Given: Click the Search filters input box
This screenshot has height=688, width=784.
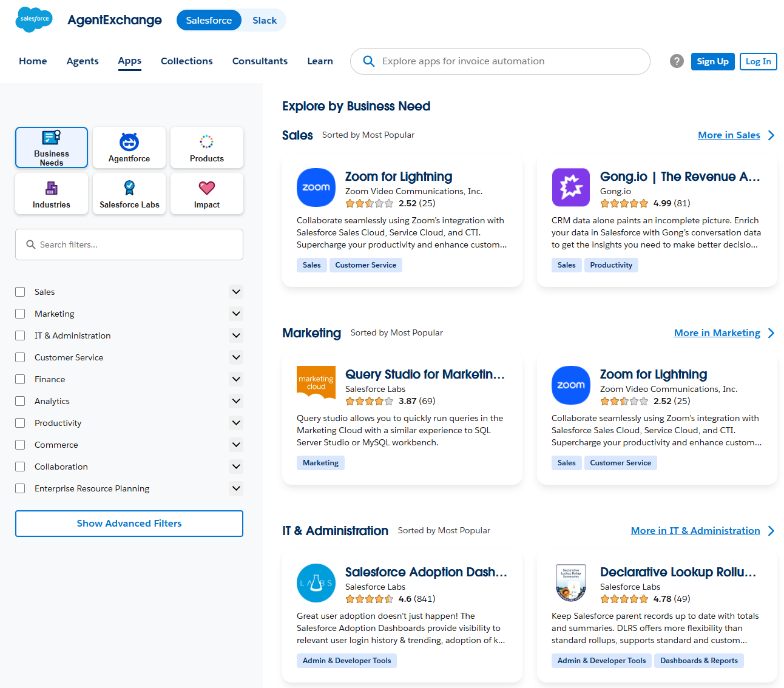Looking at the screenshot, I should [x=129, y=245].
